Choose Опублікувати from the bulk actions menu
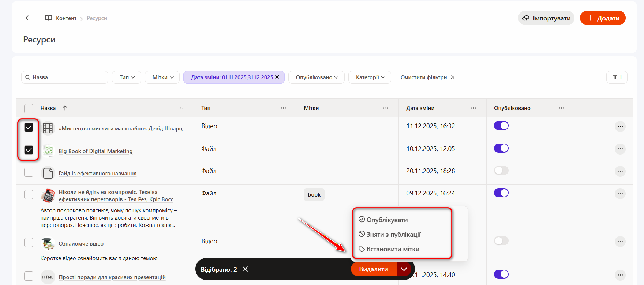 click(387, 220)
